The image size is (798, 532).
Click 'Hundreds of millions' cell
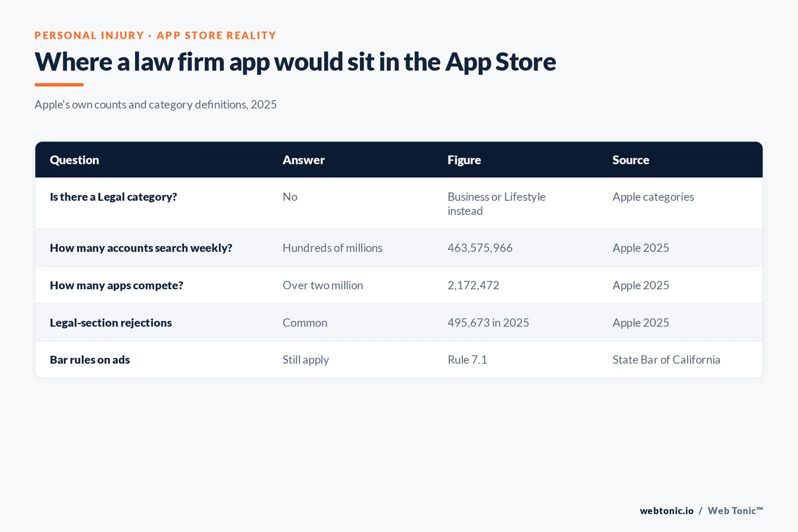point(332,248)
